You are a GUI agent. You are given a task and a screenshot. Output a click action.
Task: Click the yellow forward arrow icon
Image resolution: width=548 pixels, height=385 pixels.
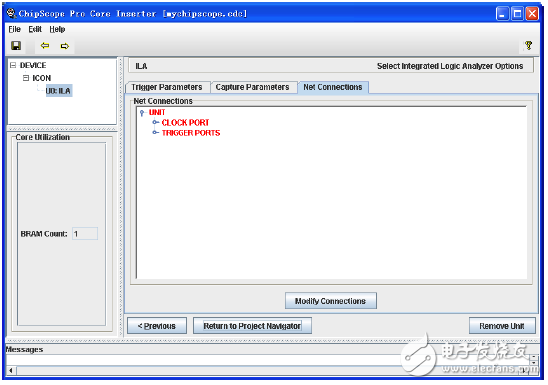(65, 46)
